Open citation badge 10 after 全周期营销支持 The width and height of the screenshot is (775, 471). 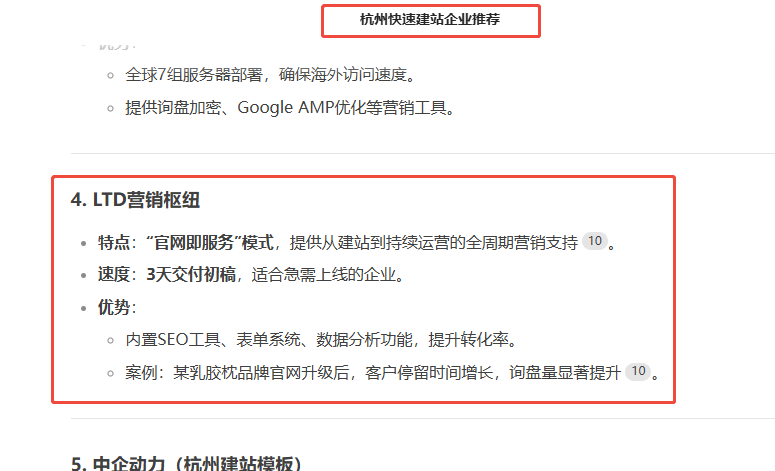(x=594, y=241)
